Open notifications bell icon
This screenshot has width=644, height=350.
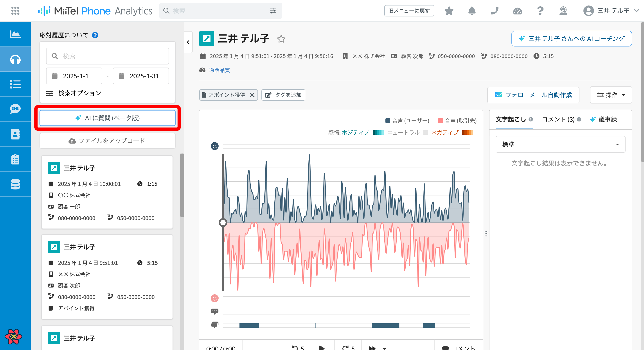coord(472,11)
